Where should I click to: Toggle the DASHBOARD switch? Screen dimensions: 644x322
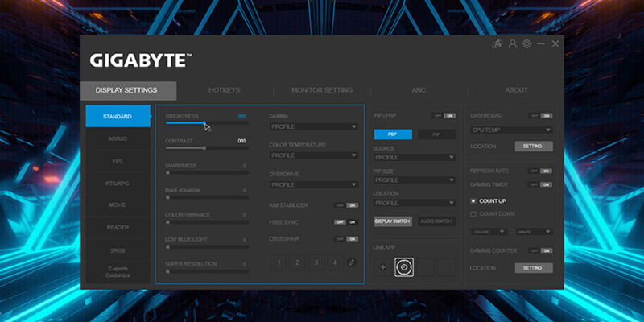click(540, 116)
